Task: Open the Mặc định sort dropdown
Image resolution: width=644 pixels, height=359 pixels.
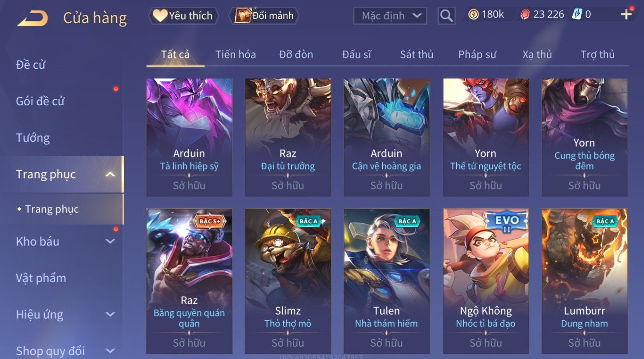Action: pos(390,16)
